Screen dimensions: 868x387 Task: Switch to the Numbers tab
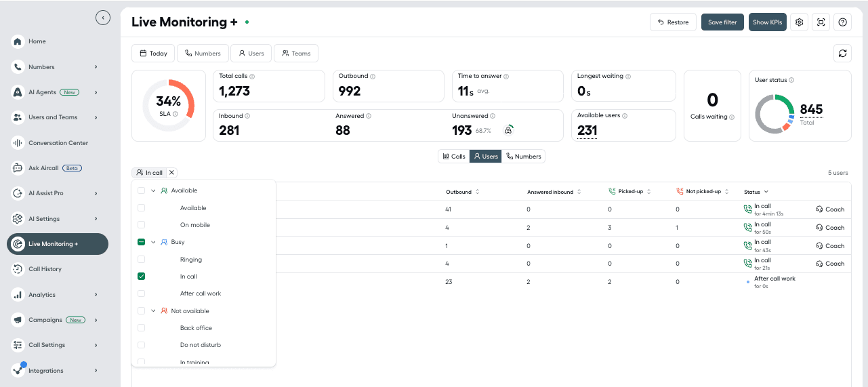524,157
